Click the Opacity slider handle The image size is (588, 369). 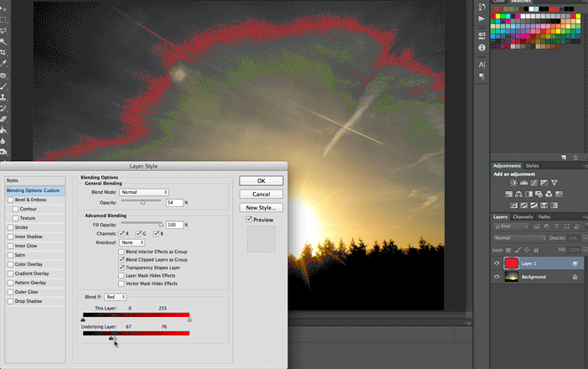pos(142,202)
